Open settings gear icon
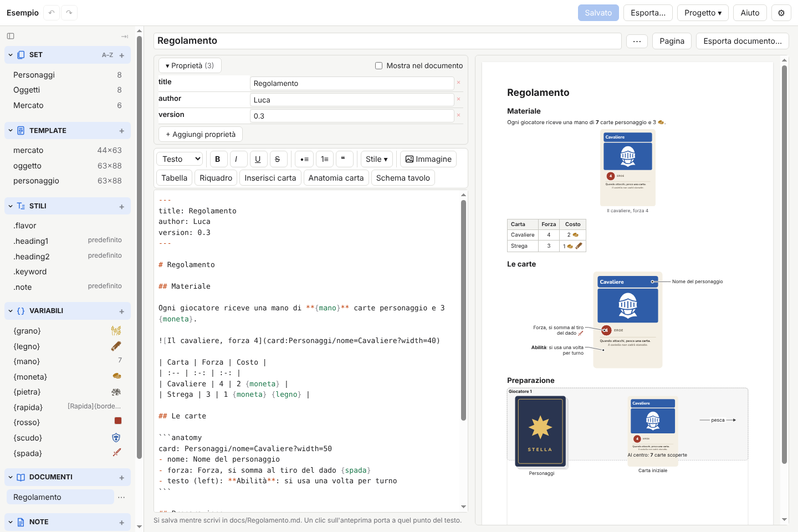798x532 pixels. click(781, 13)
